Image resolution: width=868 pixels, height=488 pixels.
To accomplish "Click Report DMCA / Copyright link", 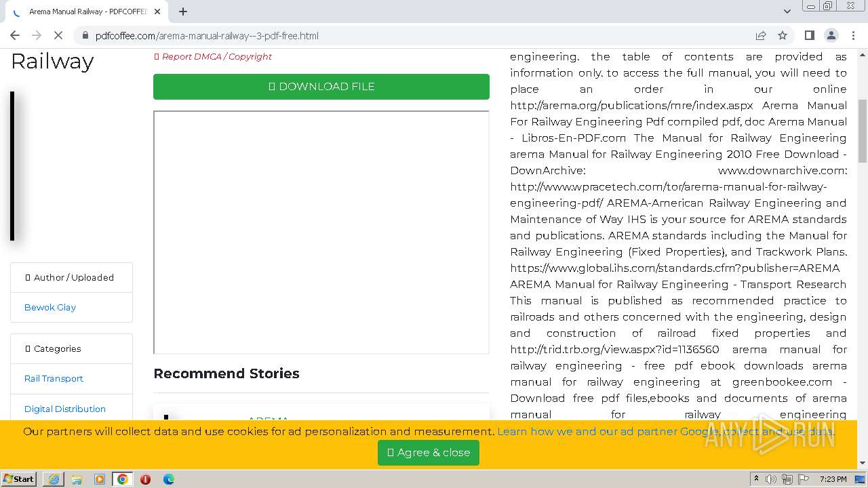I will click(213, 56).
